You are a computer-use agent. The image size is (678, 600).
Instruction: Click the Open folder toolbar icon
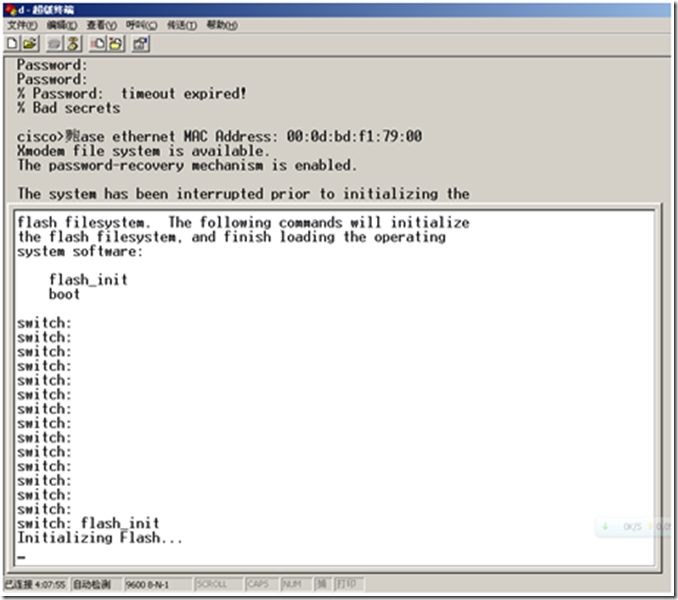click(30, 44)
